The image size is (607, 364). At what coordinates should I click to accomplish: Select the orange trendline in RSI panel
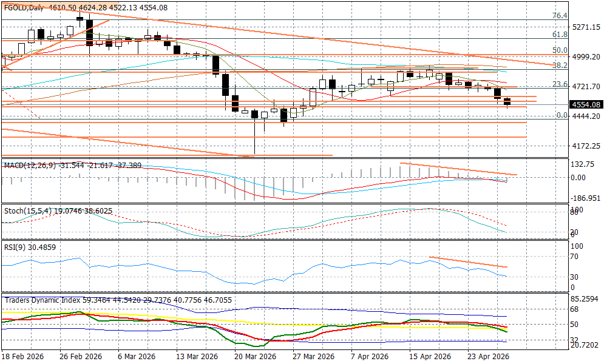click(467, 262)
